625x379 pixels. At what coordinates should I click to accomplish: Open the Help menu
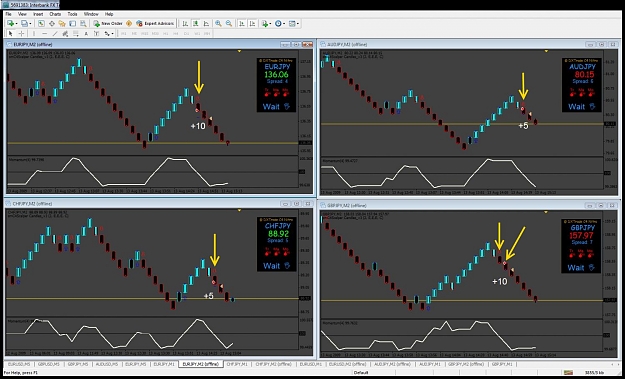[x=109, y=14]
